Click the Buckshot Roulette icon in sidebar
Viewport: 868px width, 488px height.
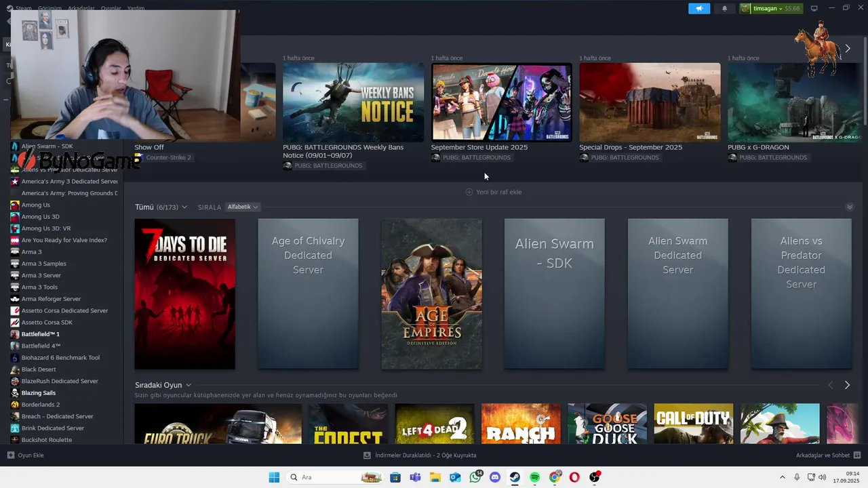(x=15, y=440)
